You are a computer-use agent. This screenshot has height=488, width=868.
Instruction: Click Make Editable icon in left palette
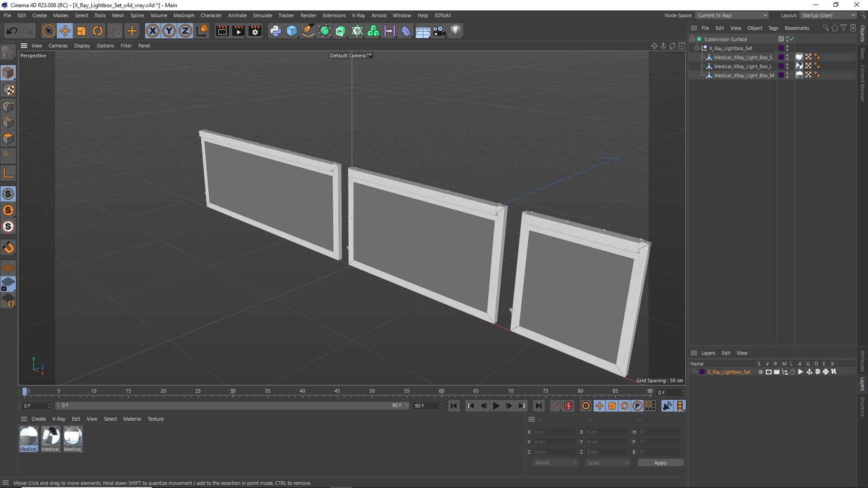pyautogui.click(x=8, y=52)
